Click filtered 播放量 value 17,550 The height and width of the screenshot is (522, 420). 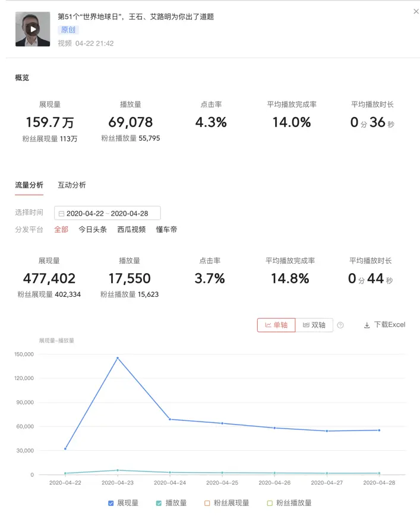coord(130,279)
